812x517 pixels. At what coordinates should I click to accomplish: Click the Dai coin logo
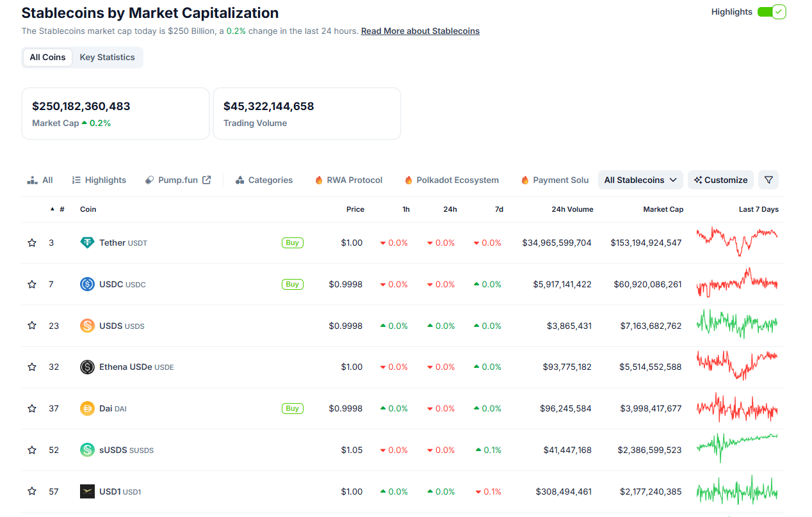[87, 408]
